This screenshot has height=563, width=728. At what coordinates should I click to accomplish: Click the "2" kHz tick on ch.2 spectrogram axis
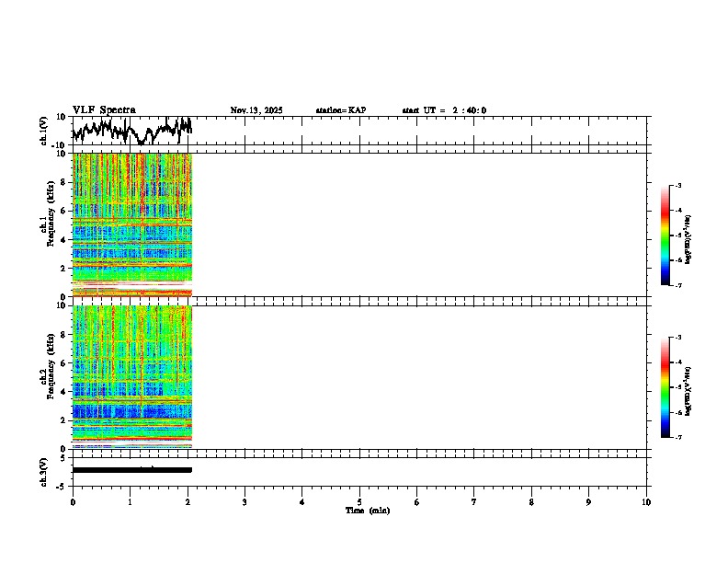[x=63, y=420]
